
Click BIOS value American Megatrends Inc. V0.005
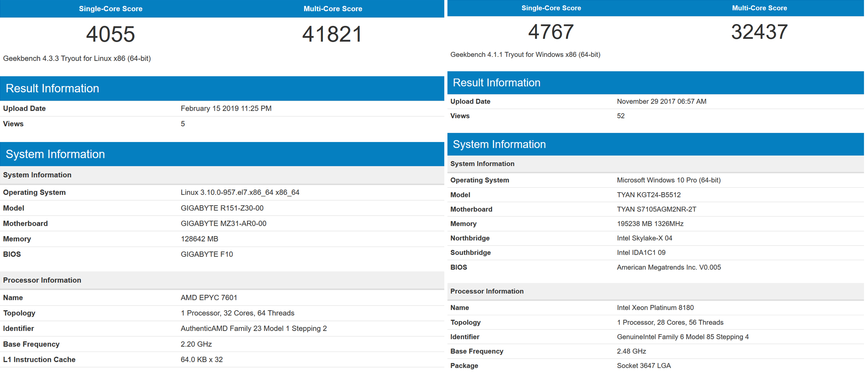coord(669,267)
